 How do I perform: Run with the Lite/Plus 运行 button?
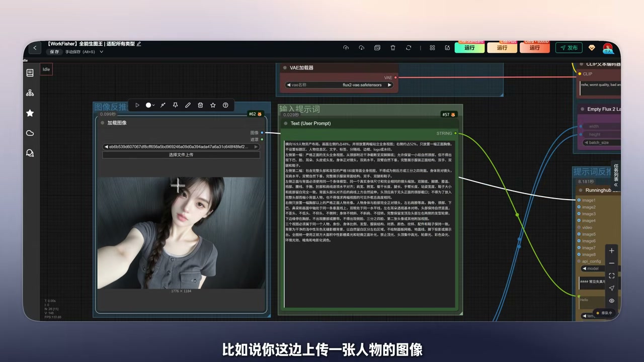[502, 48]
